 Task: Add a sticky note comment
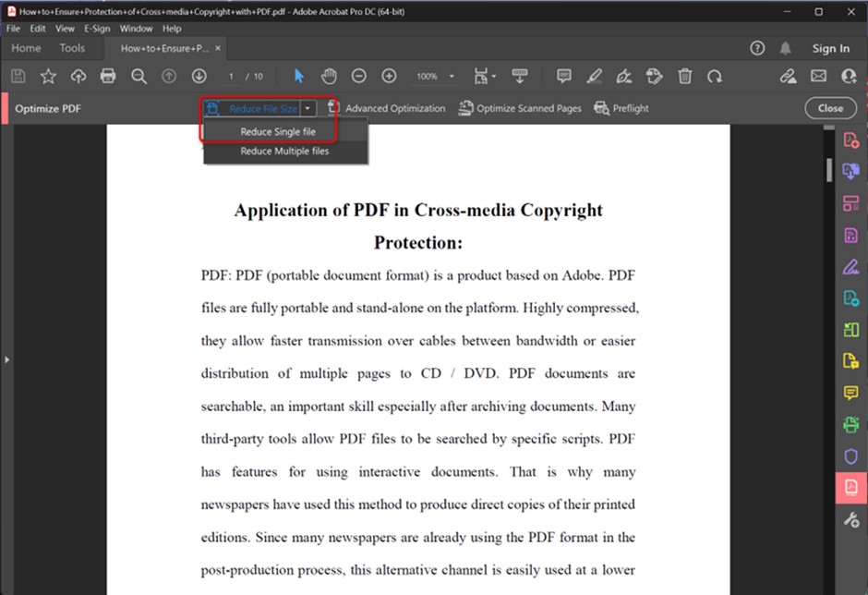pyautogui.click(x=563, y=76)
